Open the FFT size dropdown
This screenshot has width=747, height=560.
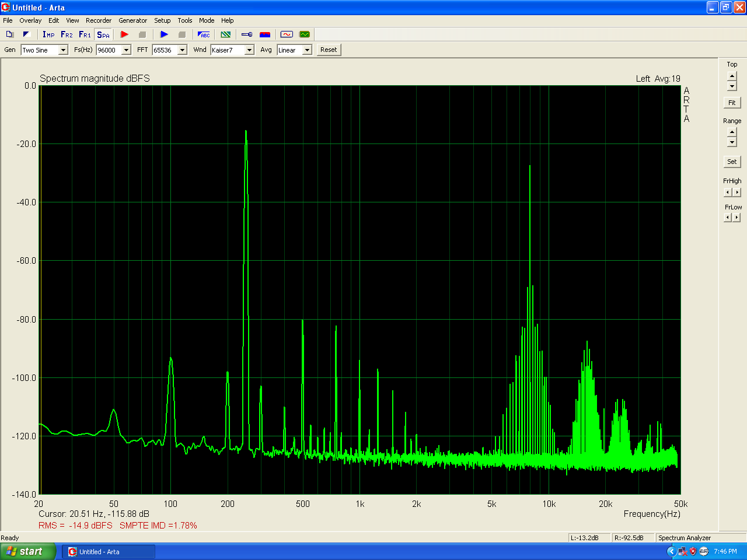pyautogui.click(x=182, y=50)
